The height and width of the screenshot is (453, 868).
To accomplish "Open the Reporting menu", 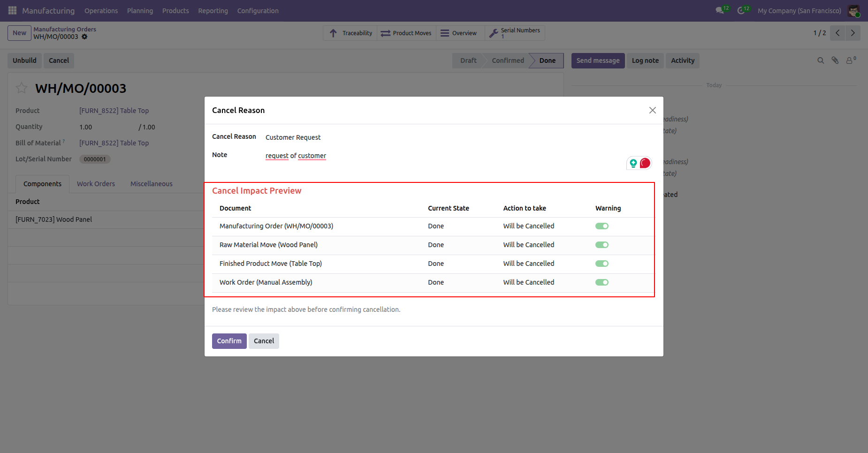I will click(x=213, y=10).
